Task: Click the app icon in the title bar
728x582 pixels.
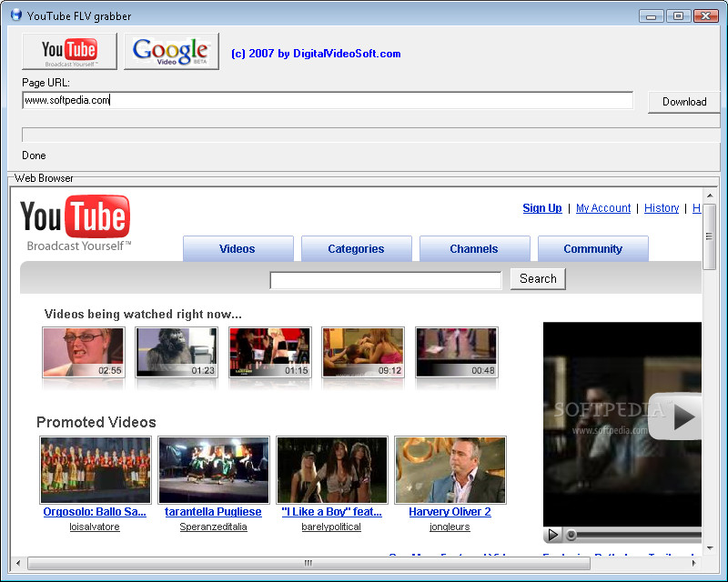Action: [16, 15]
